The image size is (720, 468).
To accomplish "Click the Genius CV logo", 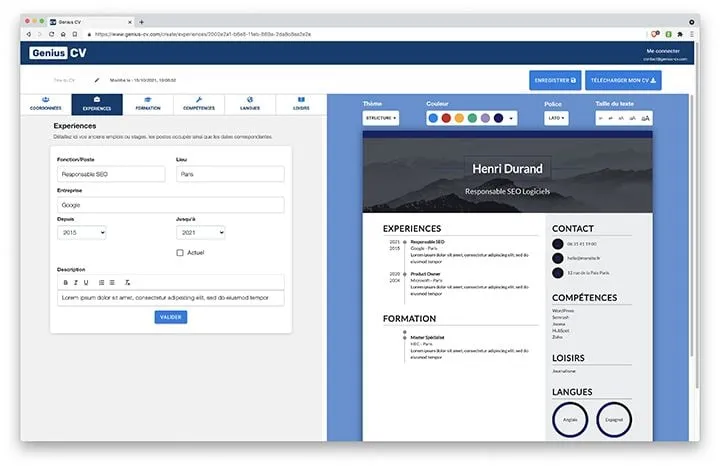I will (58, 53).
